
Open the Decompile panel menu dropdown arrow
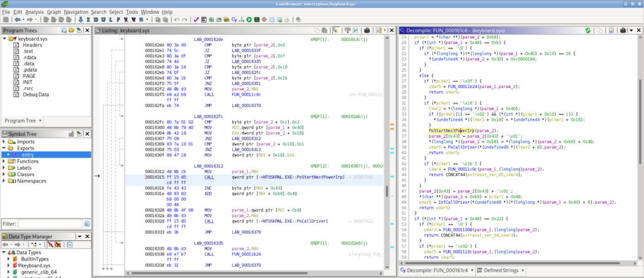[x=631, y=30]
